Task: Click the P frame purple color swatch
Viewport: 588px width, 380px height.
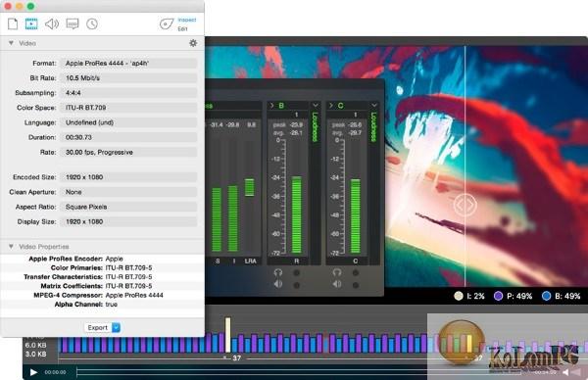Action: (498, 296)
